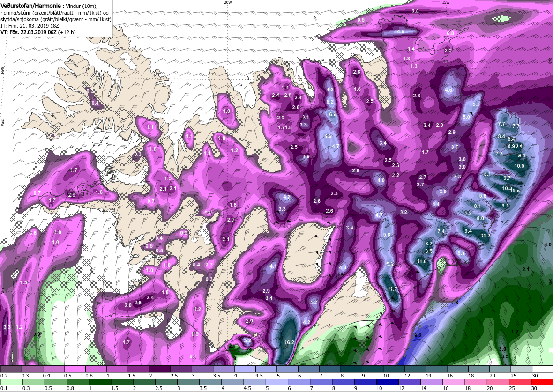Select the 'VT: Fös. 22.03.2019 06Z (+12 h)' line

tap(38, 32)
